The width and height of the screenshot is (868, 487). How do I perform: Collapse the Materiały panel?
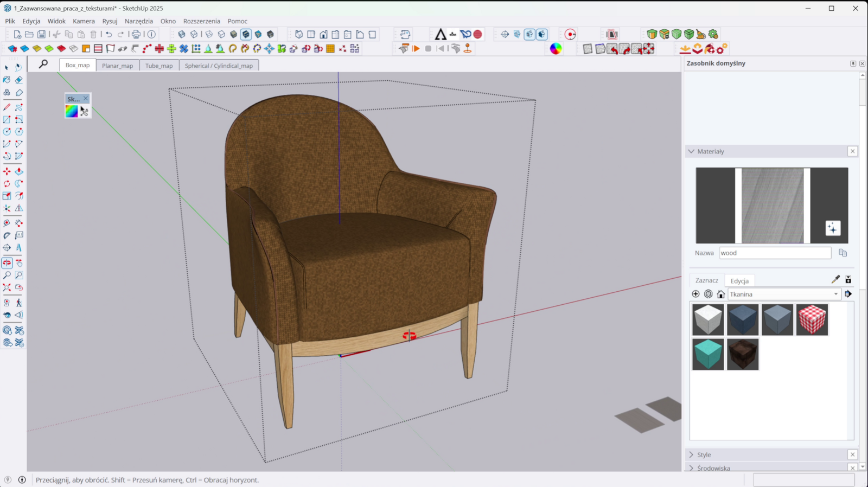[691, 151]
